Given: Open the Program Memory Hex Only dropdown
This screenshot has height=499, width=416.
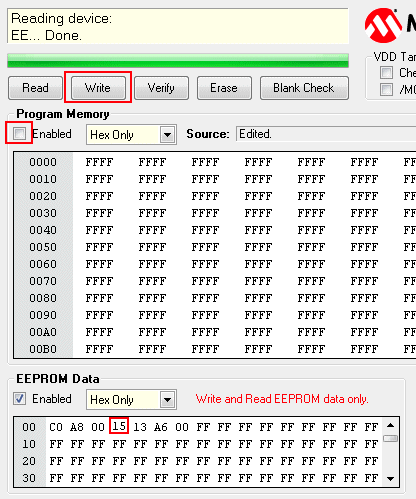Looking at the screenshot, I should tap(167, 135).
